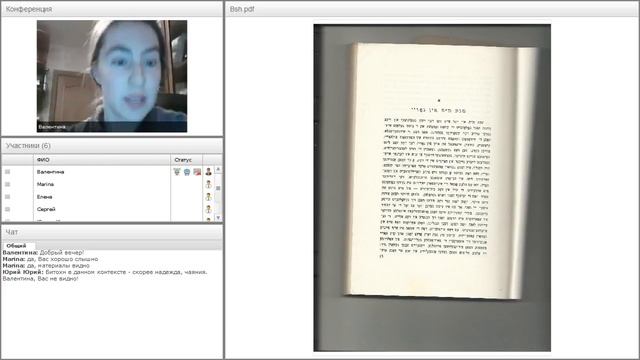Select participant name Сергей in the list
Viewport: 640px width, 360px height.
(x=46, y=209)
